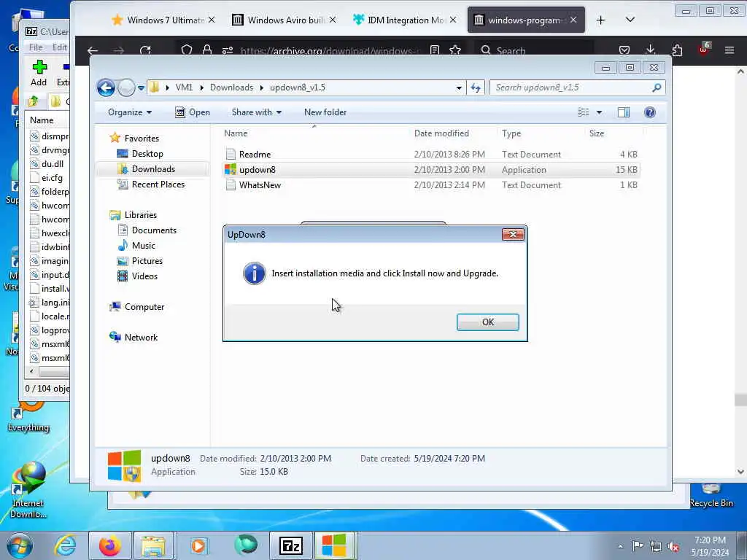The image size is (747, 560).
Task: Launch Internet Explorer from the taskbar
Action: [65, 545]
